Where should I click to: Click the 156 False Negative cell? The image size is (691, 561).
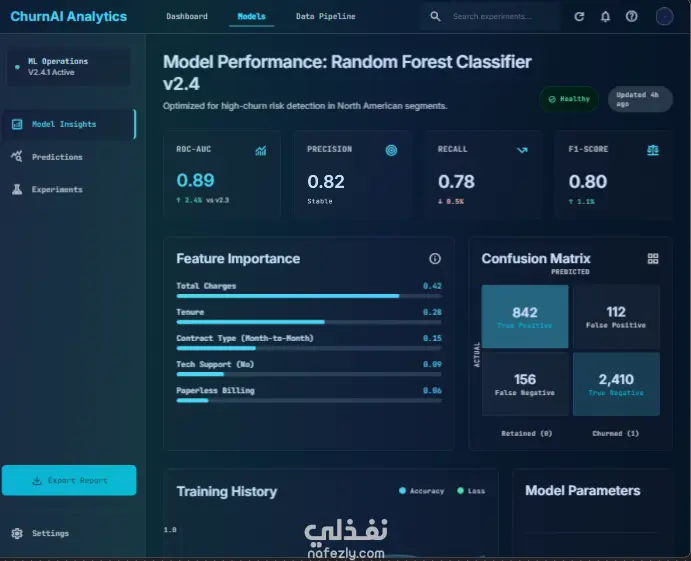point(524,384)
